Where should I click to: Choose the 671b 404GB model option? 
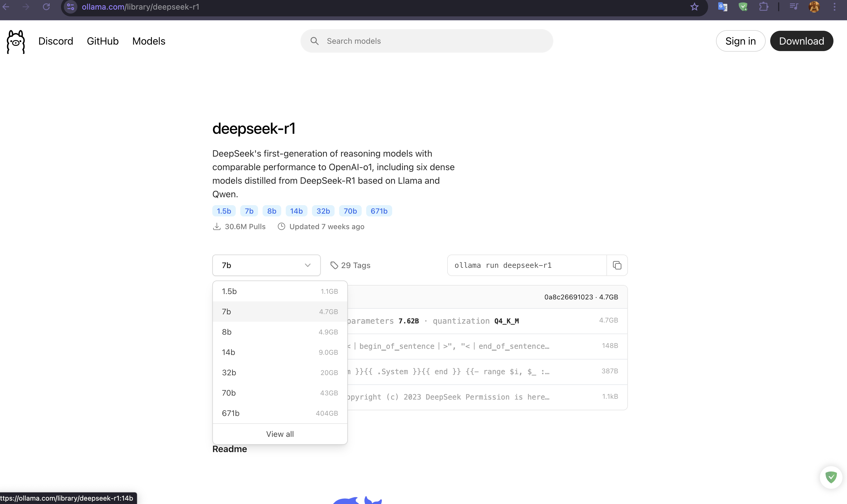(280, 413)
